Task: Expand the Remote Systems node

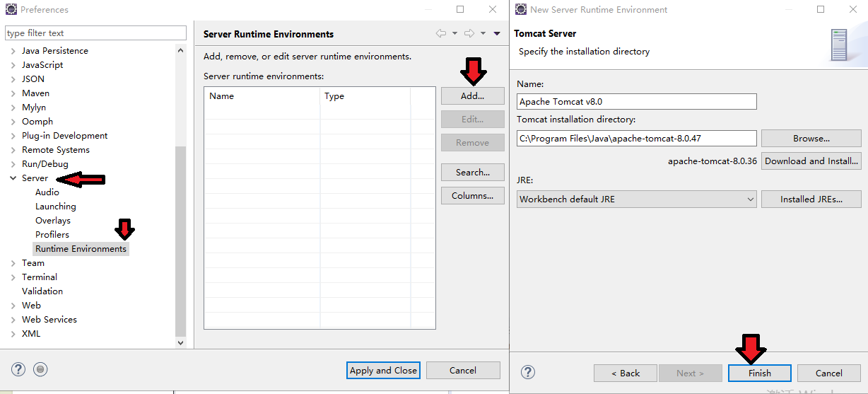Action: tap(13, 150)
